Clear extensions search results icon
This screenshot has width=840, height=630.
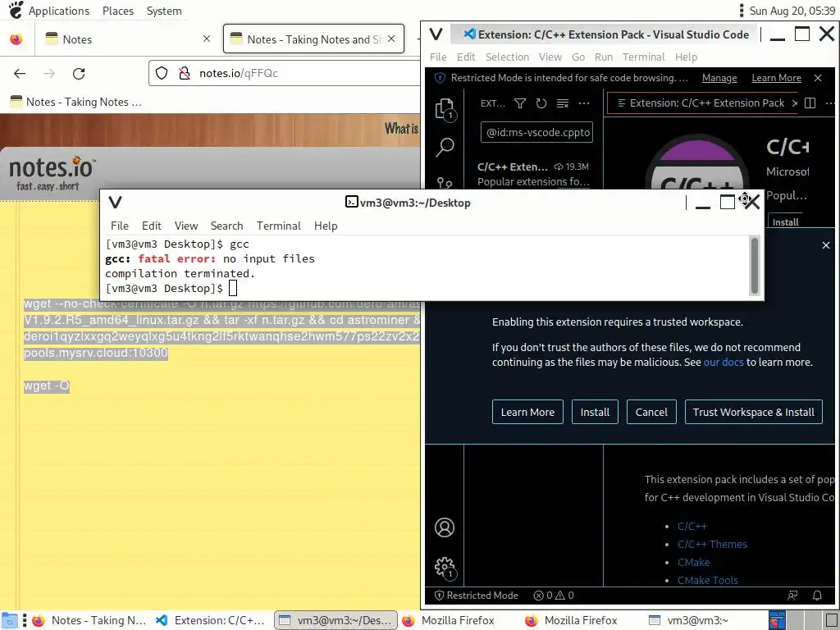tap(563, 103)
